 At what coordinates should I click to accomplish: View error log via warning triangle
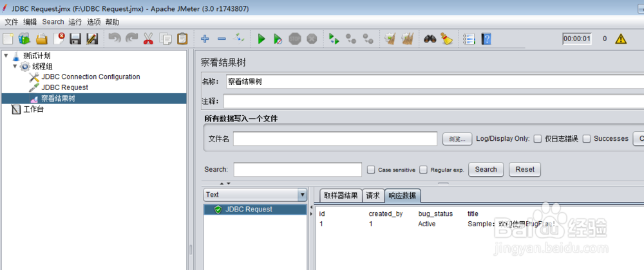(621, 39)
